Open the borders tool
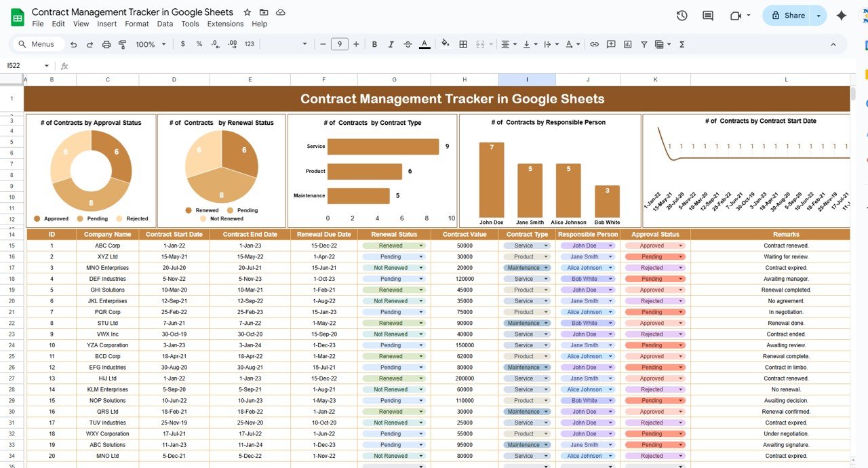The height and width of the screenshot is (468, 868). (x=463, y=44)
